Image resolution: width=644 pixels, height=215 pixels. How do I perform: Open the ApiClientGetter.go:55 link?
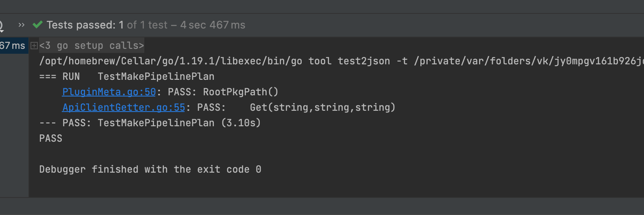click(124, 107)
